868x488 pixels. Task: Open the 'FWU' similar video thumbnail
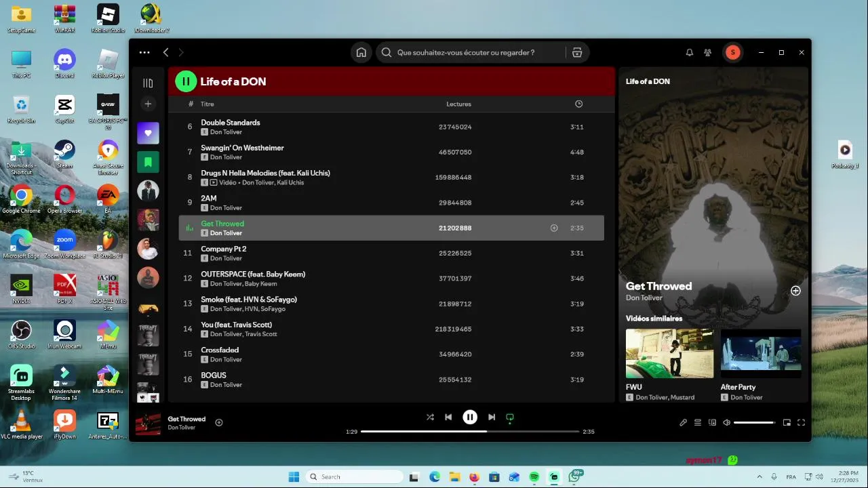(669, 353)
